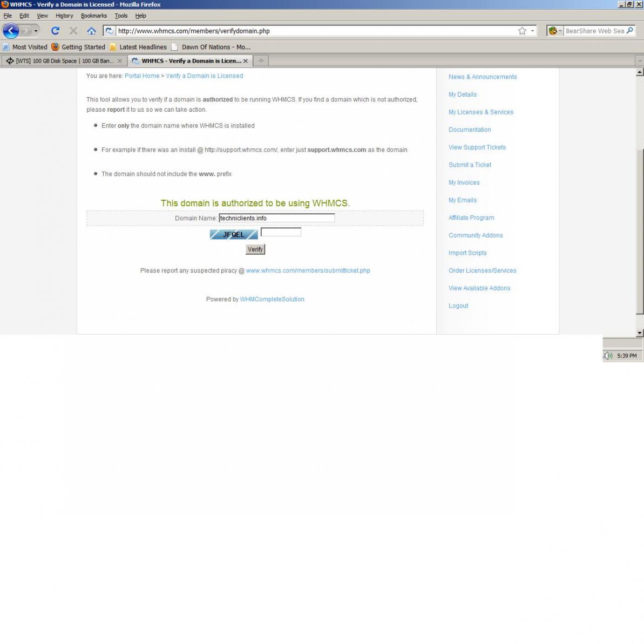
Task: Open News & Announcements in the sidebar
Action: coord(483,77)
